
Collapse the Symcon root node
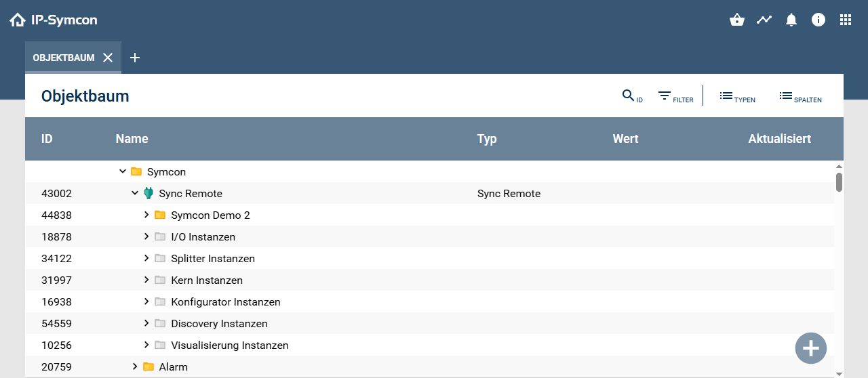coord(123,172)
